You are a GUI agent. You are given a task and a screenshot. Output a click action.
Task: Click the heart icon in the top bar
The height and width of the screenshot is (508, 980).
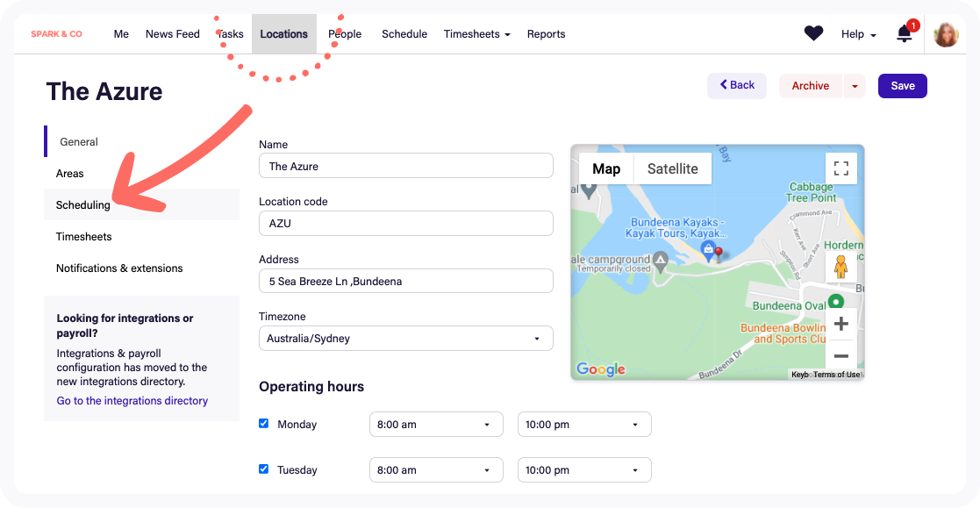tap(813, 33)
